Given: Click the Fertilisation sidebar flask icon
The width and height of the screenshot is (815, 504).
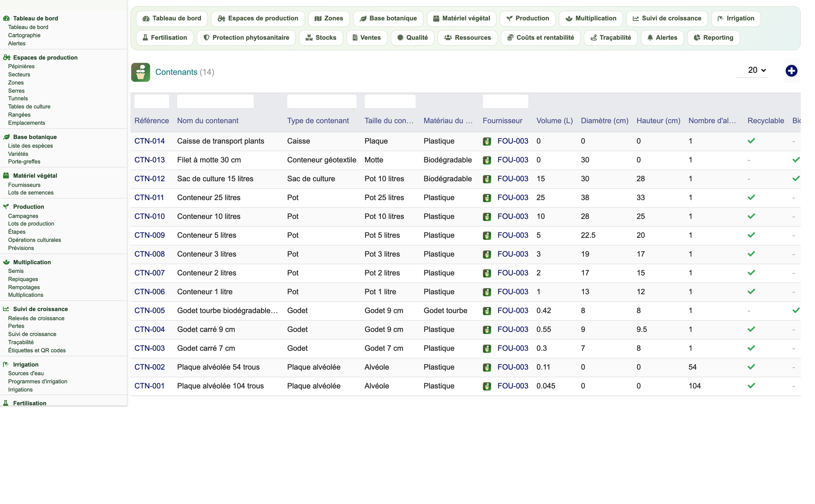Looking at the screenshot, I should (6, 403).
